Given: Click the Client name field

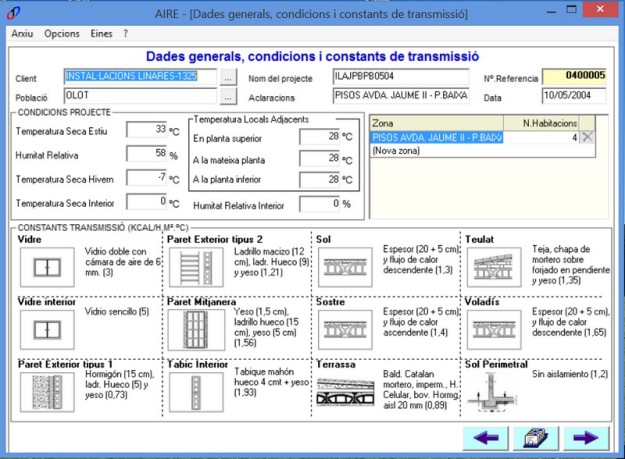Looking at the screenshot, I should point(140,76).
